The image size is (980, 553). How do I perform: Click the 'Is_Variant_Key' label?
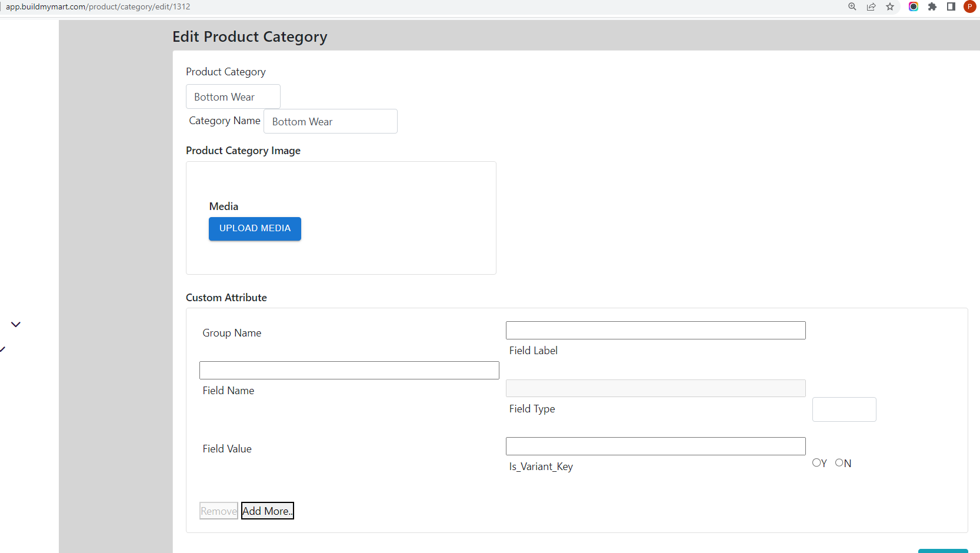(x=541, y=467)
